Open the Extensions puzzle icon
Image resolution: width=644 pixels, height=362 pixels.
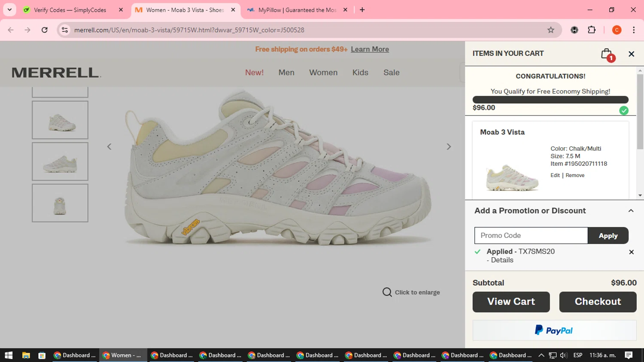[x=592, y=30]
